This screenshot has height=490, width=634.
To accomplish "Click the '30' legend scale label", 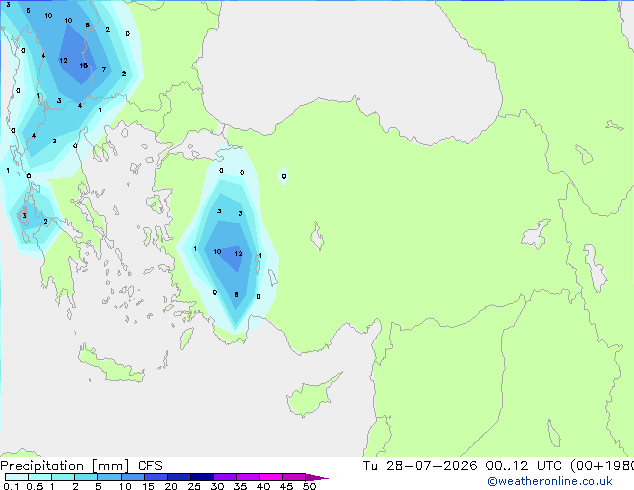I will (217, 486).
